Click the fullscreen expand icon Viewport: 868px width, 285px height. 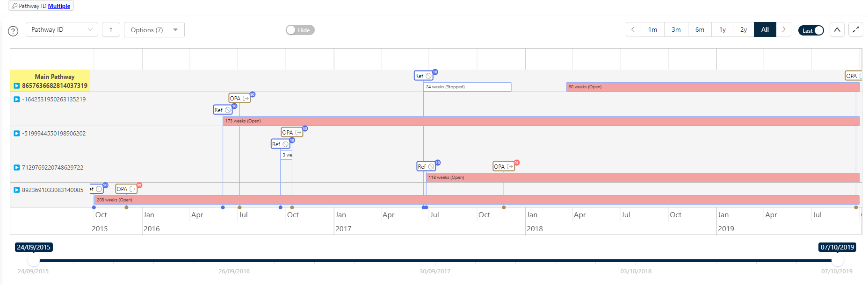[855, 29]
